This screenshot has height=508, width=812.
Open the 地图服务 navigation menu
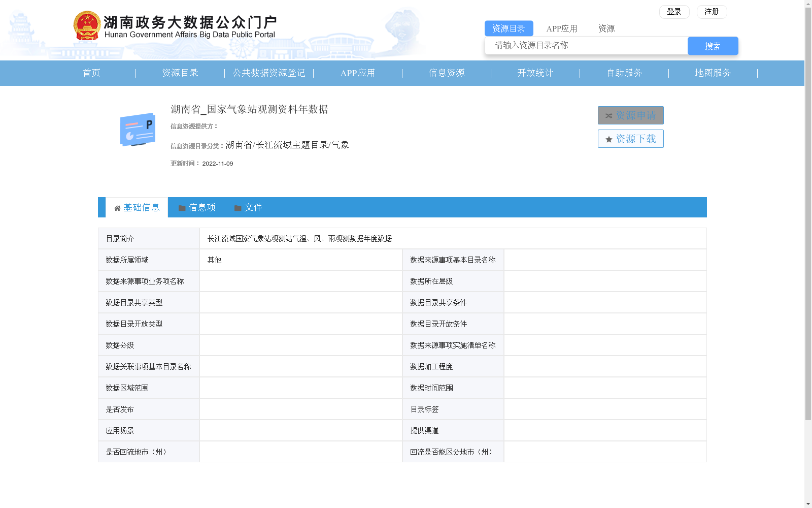click(713, 73)
